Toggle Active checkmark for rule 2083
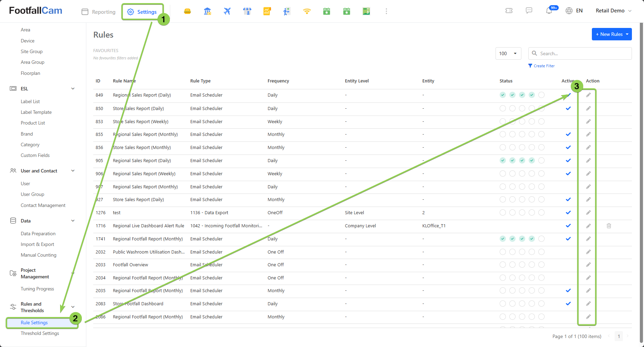Viewport: 644px width, 347px height. point(568,304)
